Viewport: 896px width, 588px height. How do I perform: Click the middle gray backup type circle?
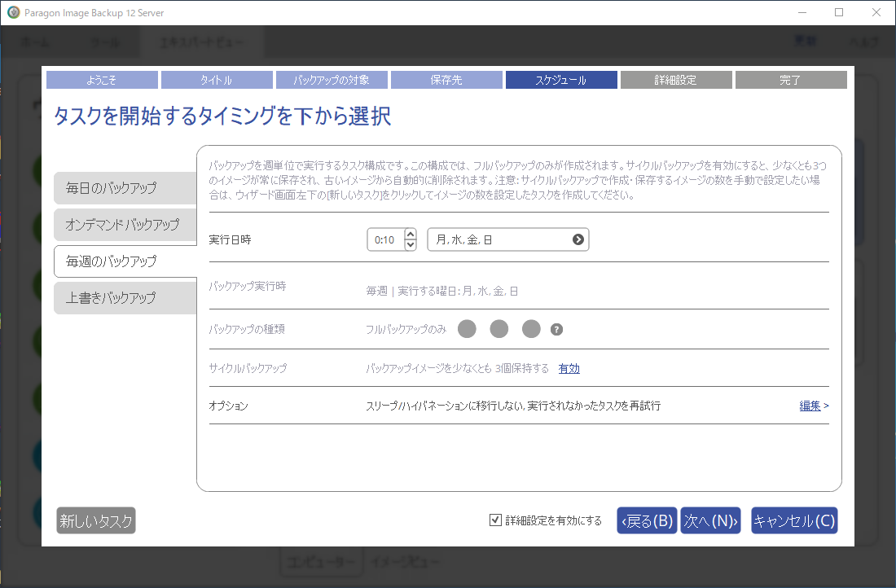click(499, 329)
